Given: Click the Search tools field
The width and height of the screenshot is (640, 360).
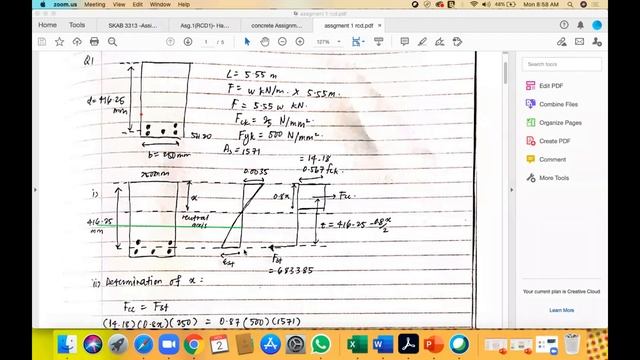Looking at the screenshot, I should (561, 64).
